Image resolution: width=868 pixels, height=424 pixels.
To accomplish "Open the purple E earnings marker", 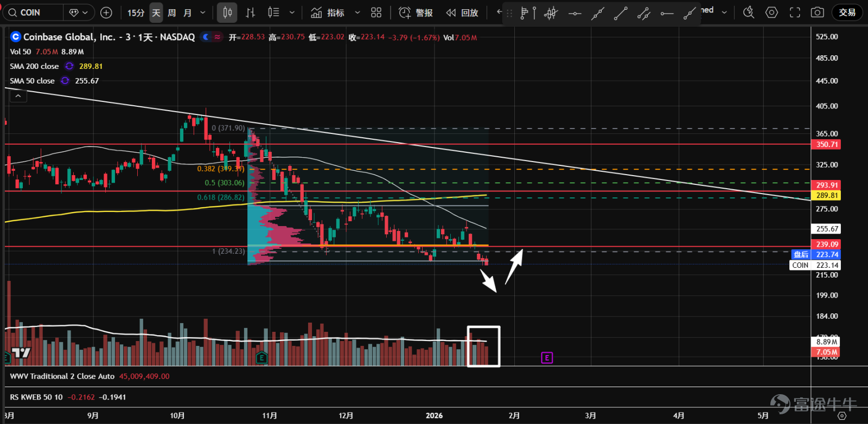I will tap(547, 358).
